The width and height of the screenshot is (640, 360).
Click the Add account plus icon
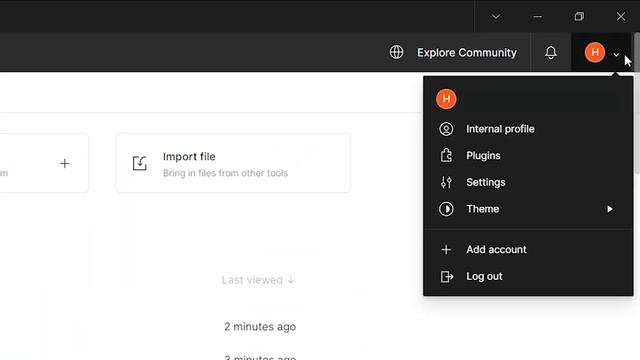(446, 249)
